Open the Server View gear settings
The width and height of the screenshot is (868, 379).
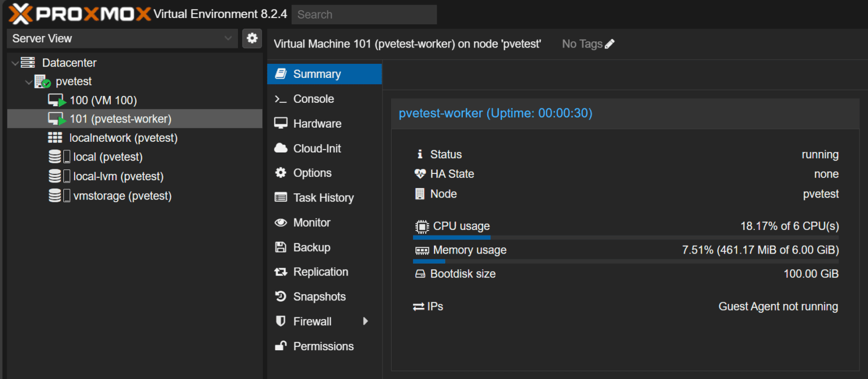pos(252,38)
